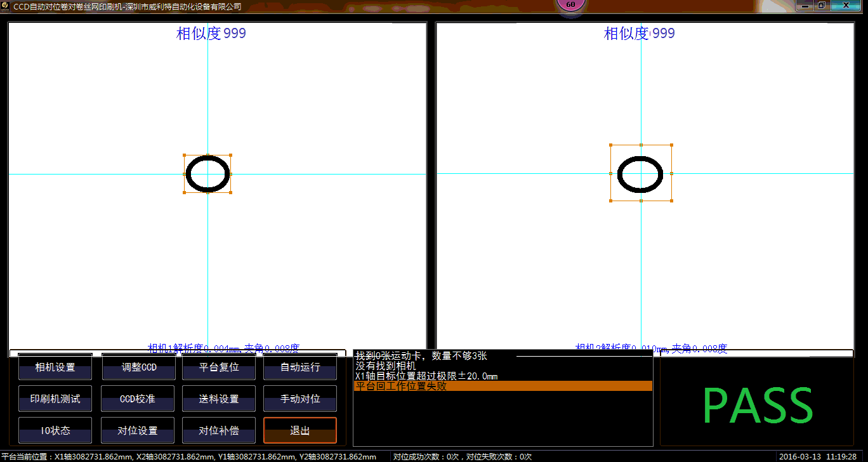Select 手动对位 manual alignment
The image size is (868, 462).
coord(300,399)
